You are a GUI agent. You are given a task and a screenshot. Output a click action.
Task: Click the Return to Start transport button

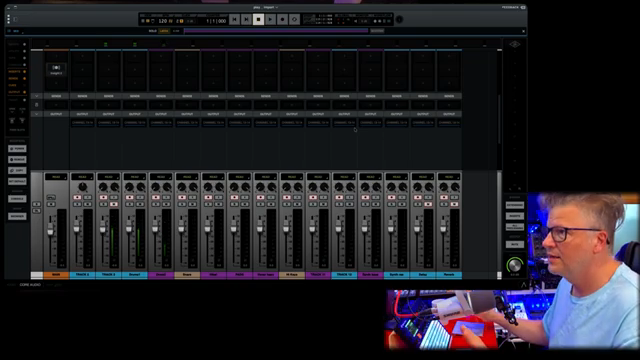(234, 19)
